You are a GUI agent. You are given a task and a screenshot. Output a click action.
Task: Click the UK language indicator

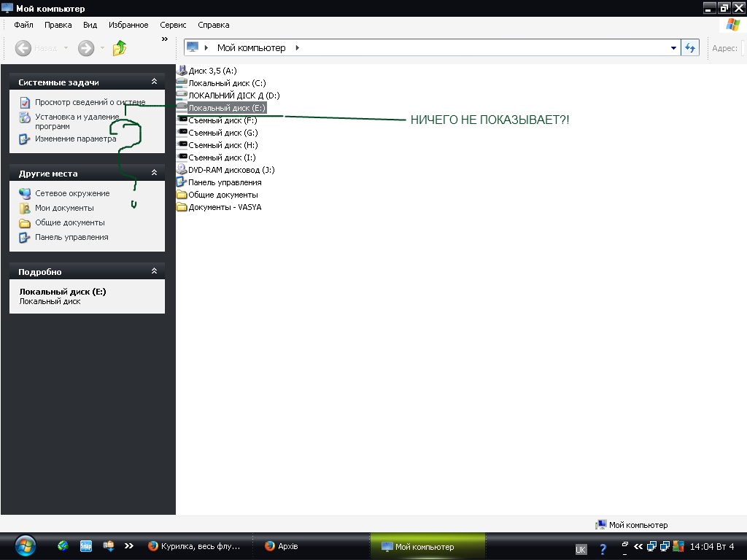[x=580, y=549]
